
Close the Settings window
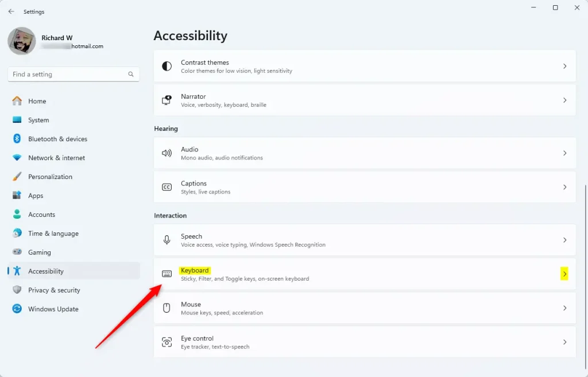[577, 7]
